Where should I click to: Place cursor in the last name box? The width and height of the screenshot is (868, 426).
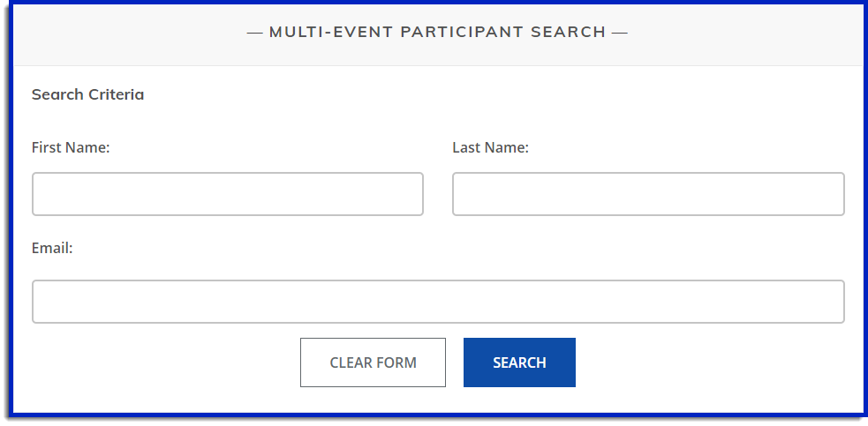pos(648,194)
